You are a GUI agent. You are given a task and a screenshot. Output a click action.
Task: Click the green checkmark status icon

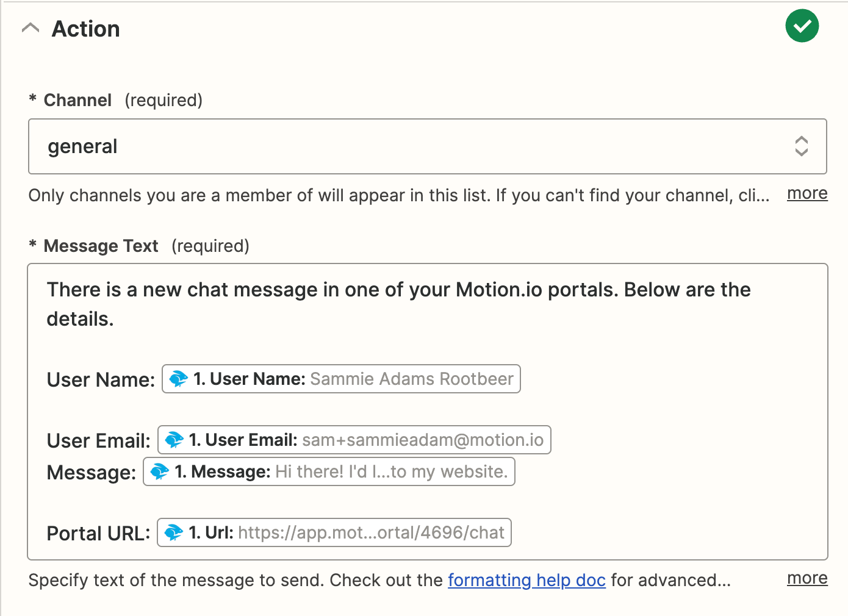click(802, 26)
